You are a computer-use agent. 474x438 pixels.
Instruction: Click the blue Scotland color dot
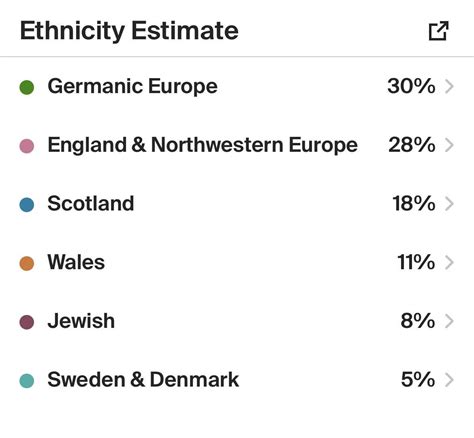point(27,205)
